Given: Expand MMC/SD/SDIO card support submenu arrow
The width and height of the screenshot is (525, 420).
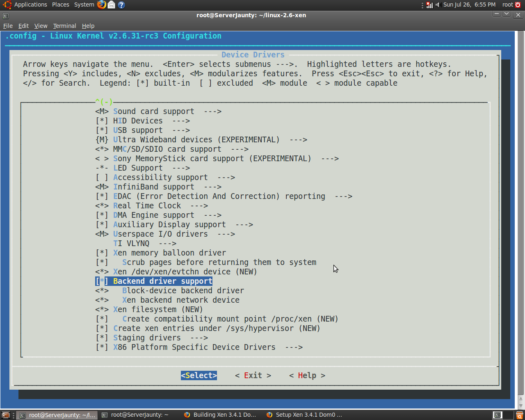Looking at the screenshot, I should coord(240,149).
